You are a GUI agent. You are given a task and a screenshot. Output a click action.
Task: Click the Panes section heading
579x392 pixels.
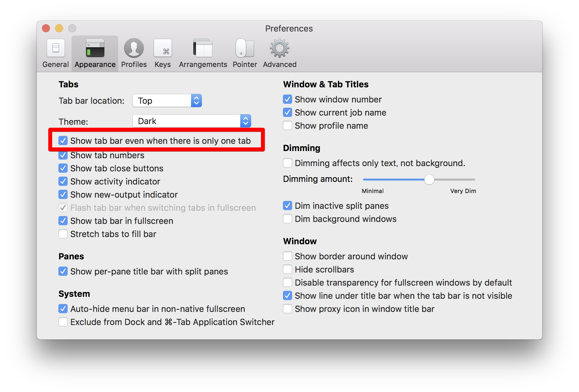click(71, 256)
